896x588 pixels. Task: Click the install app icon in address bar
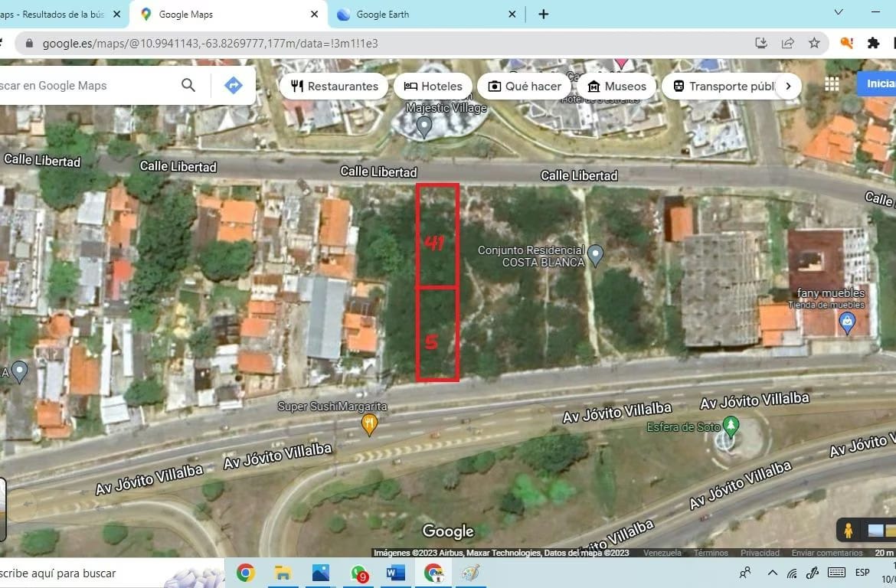760,43
